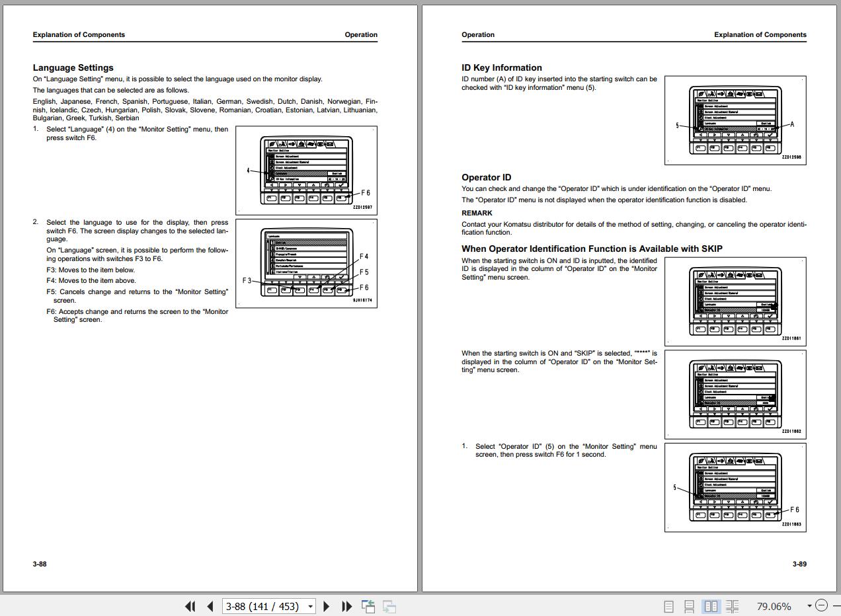Click the page number '3-89' in the footer
Image resolution: width=841 pixels, height=616 pixels.
799,564
